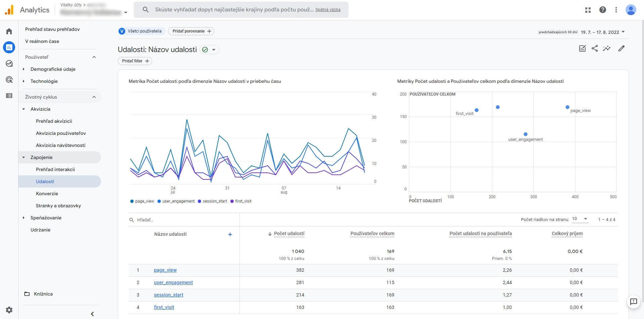
Task: Open the Explore icon in left rail
Action: pos(9,63)
